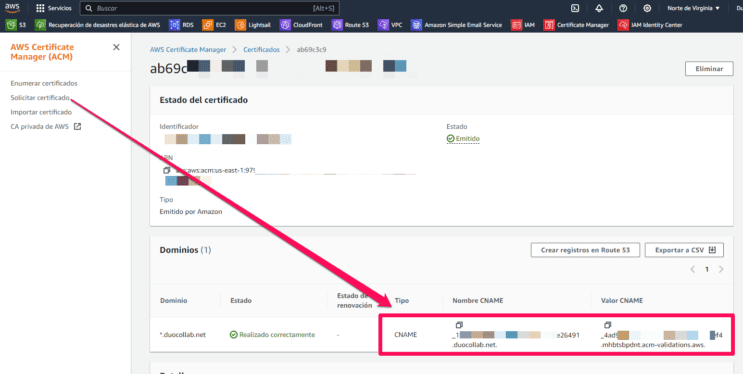
Task: Click the external-link icon by CA privada
Action: click(x=78, y=127)
